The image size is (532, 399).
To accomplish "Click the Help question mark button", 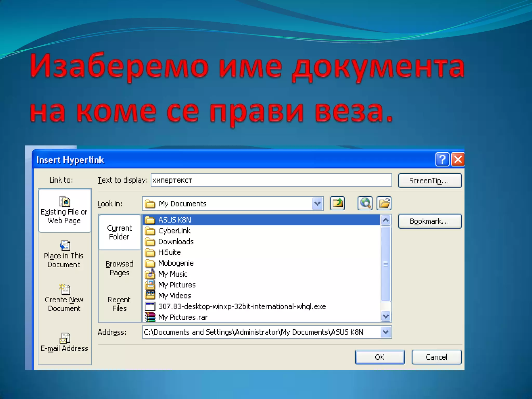I will click(x=442, y=159).
